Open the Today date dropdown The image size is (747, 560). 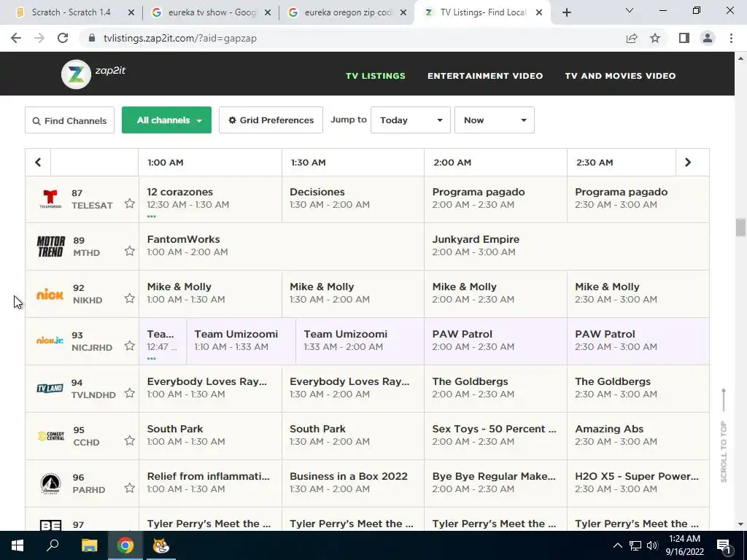410,120
